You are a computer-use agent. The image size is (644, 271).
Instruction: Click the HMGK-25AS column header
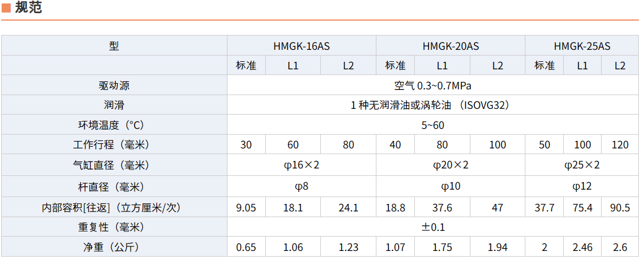[582, 46]
